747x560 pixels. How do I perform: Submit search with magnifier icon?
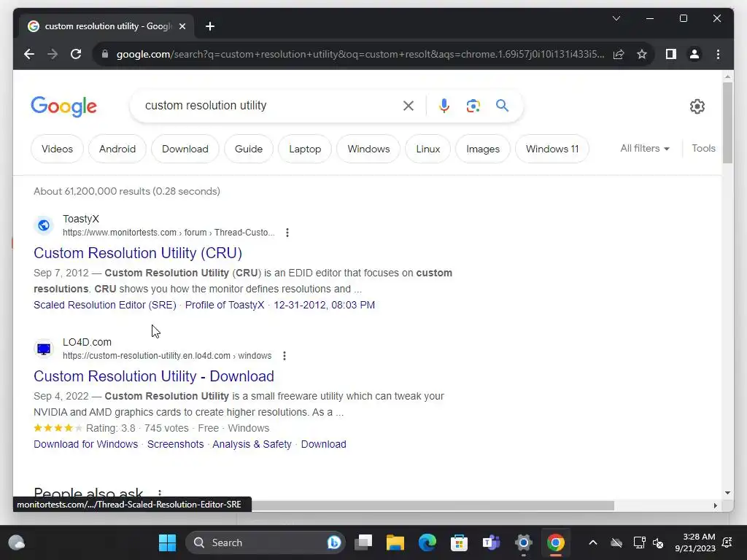click(x=502, y=106)
